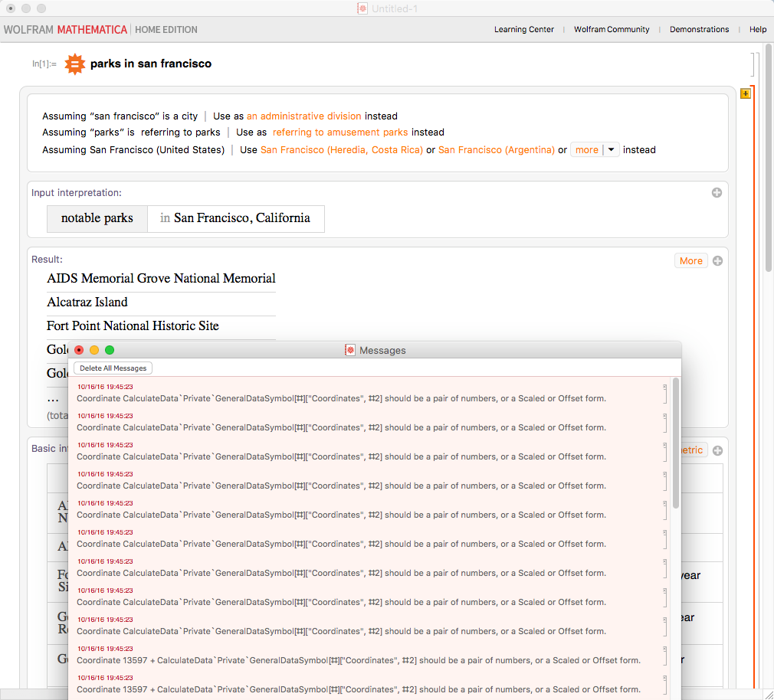This screenshot has width=774, height=700.
Task: Open the Help header link
Action: click(x=758, y=30)
